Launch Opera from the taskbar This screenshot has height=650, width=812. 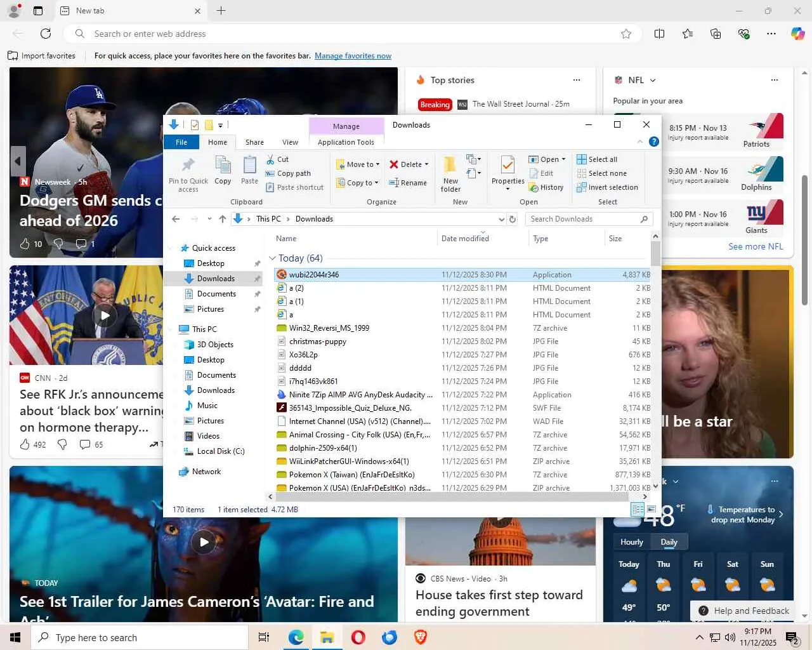(358, 637)
